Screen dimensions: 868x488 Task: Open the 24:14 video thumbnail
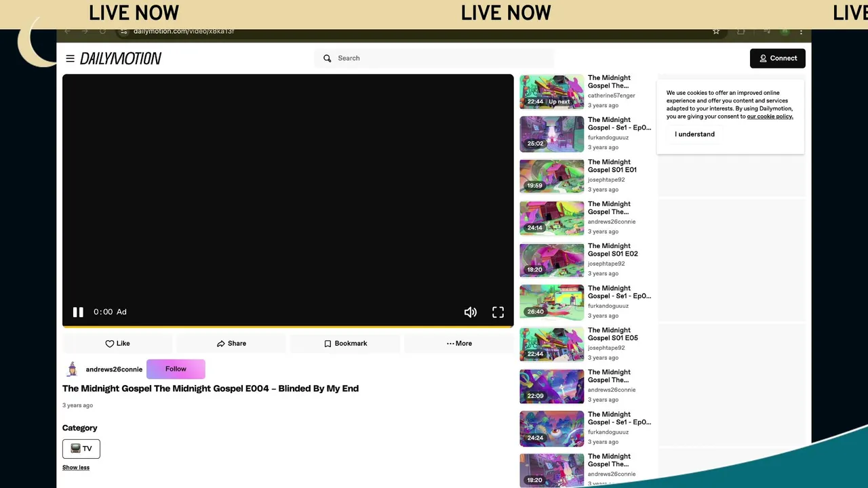pyautogui.click(x=551, y=218)
